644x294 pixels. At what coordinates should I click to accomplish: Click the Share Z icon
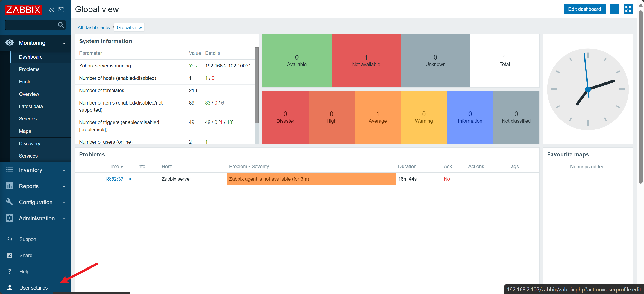tap(9, 255)
